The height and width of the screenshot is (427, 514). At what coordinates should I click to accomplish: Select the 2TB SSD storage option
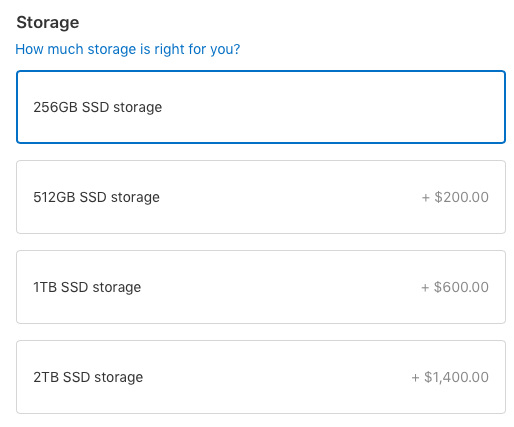[x=261, y=377]
